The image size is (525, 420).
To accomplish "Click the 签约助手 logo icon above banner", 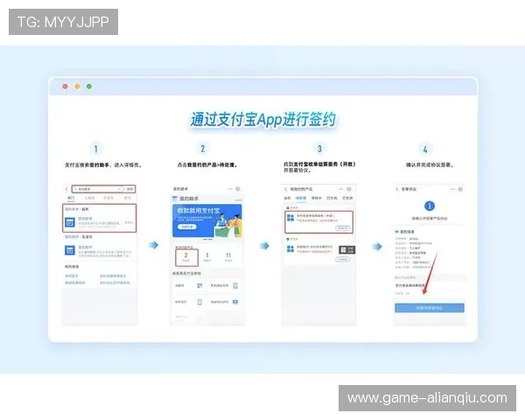I will pos(175,199).
